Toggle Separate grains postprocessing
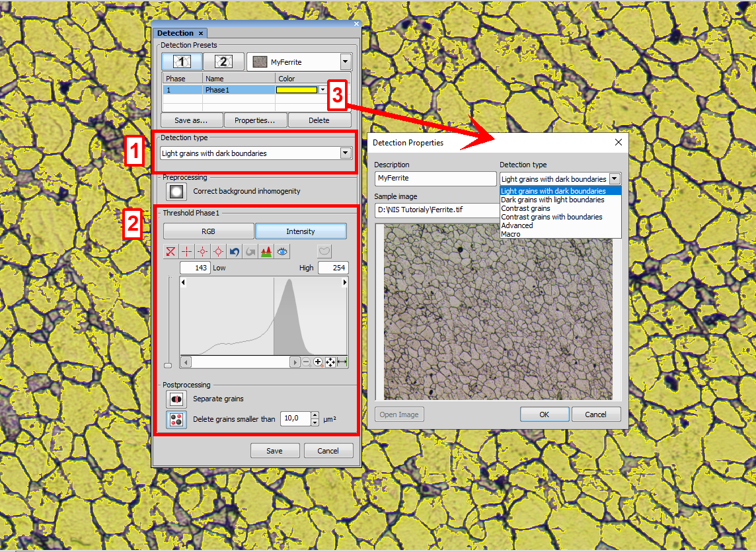Viewport: 756px width, 552px height. (x=176, y=399)
